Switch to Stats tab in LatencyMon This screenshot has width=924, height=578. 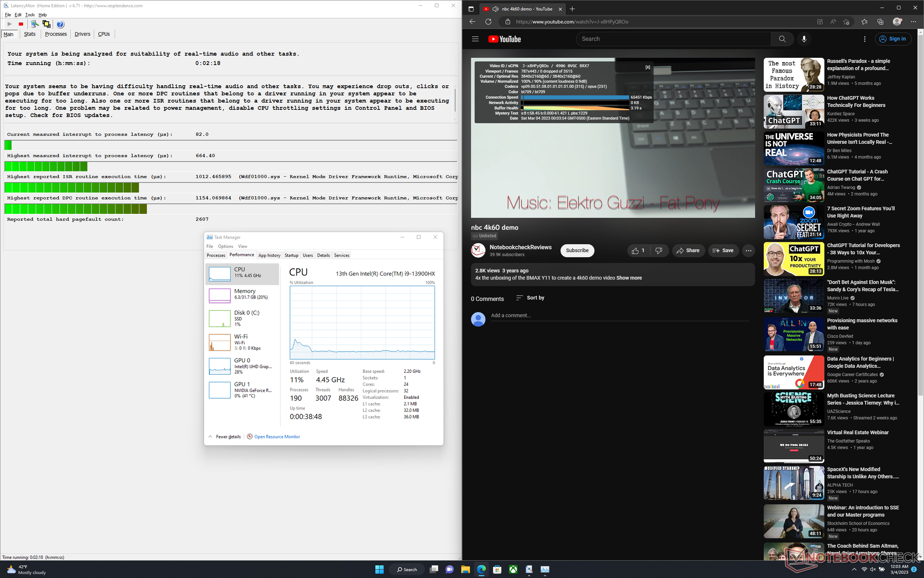[30, 34]
